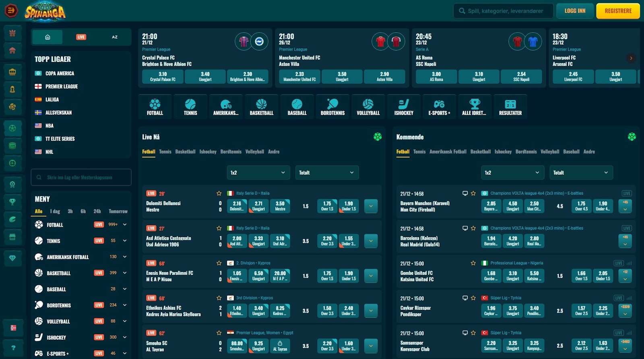Click the Spinanga logo
The height and width of the screenshot is (359, 644).
45,11
